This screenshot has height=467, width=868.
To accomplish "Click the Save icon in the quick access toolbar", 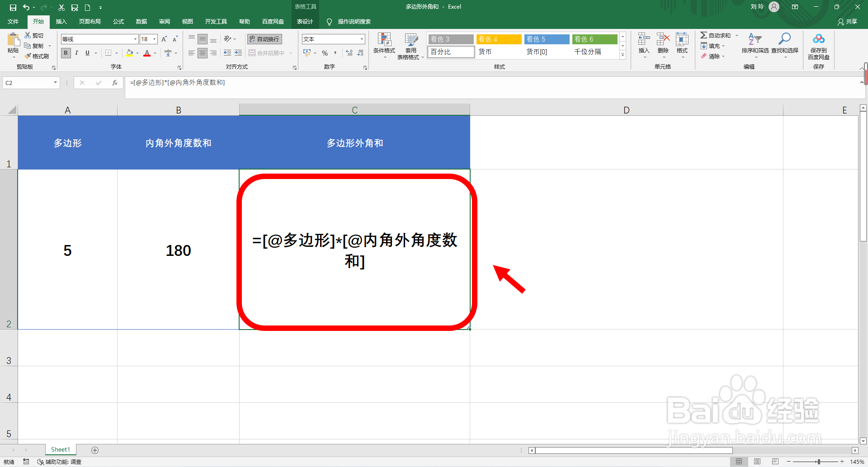I will (x=13, y=7).
